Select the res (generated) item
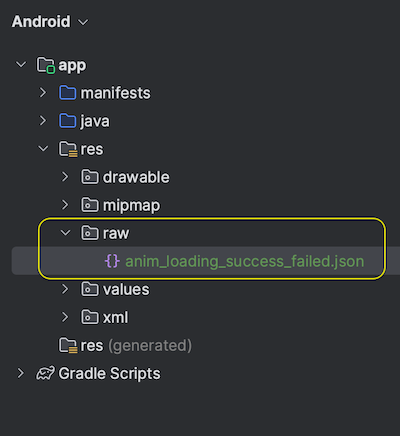Viewport: 400px width, 436px height. 136,345
